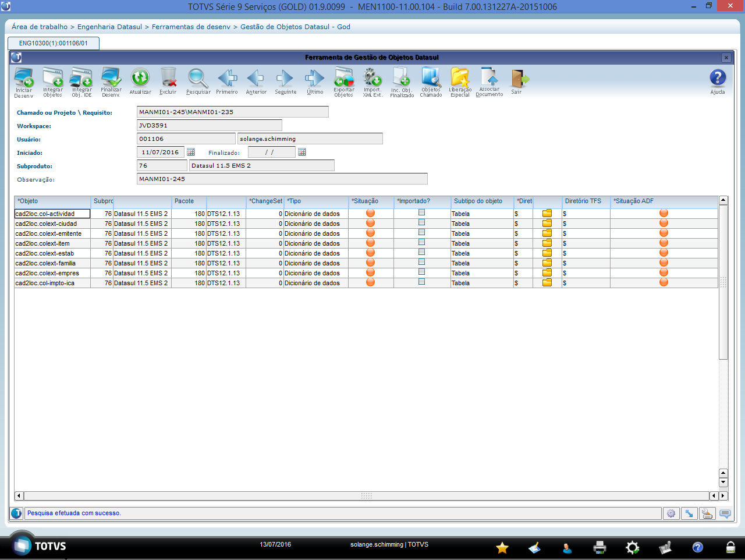Toggle Importado checkbox for cad2loc.colext-familia
The width and height of the screenshot is (745, 560).
[421, 262]
